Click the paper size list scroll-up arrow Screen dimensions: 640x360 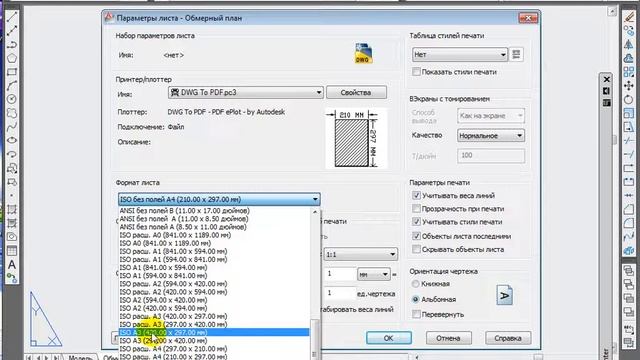[315, 212]
